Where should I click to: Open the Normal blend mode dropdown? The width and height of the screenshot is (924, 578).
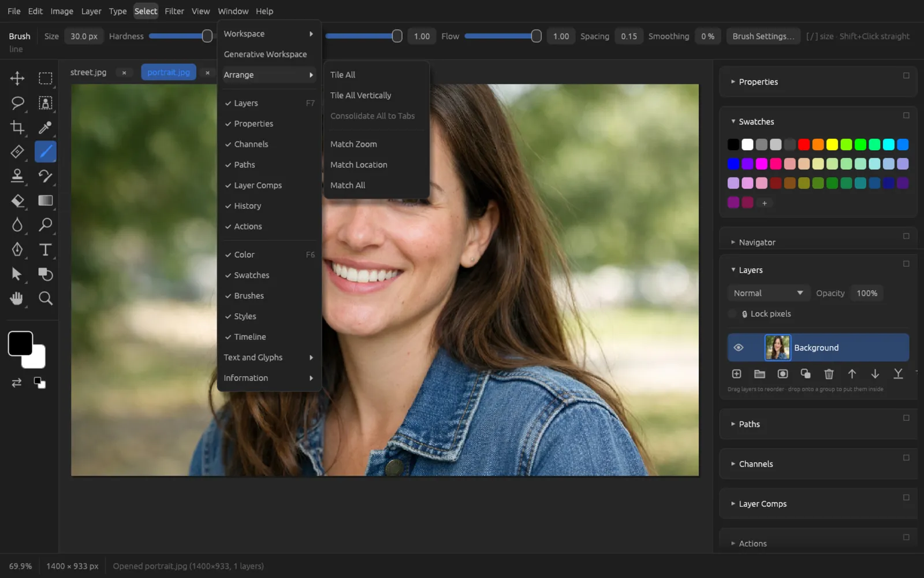click(769, 293)
